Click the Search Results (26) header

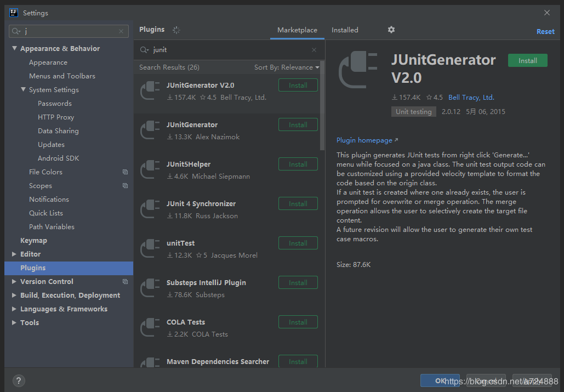169,67
